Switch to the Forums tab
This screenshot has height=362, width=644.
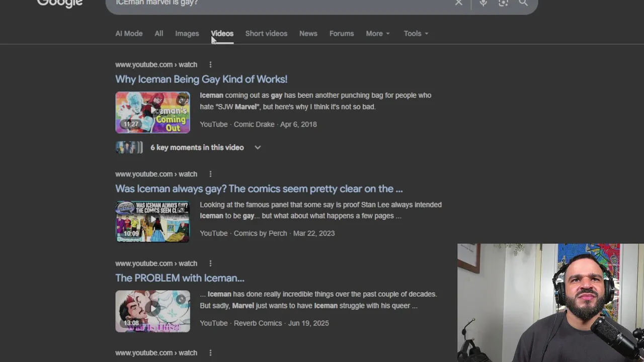pyautogui.click(x=342, y=33)
